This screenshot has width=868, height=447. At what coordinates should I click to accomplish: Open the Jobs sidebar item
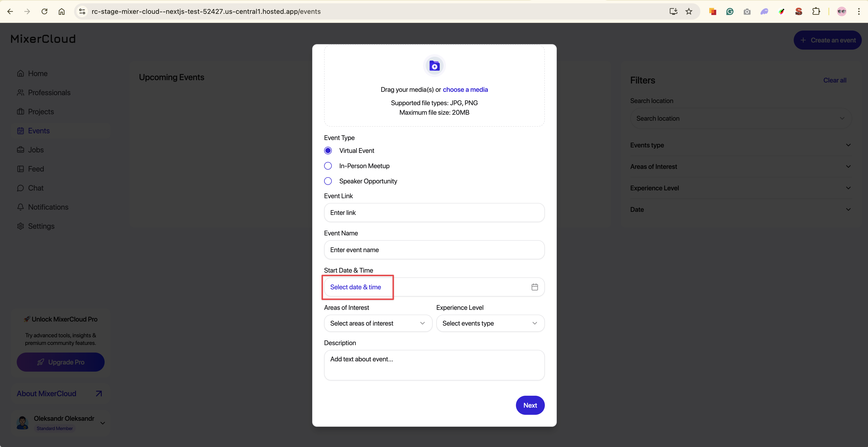pyautogui.click(x=36, y=150)
